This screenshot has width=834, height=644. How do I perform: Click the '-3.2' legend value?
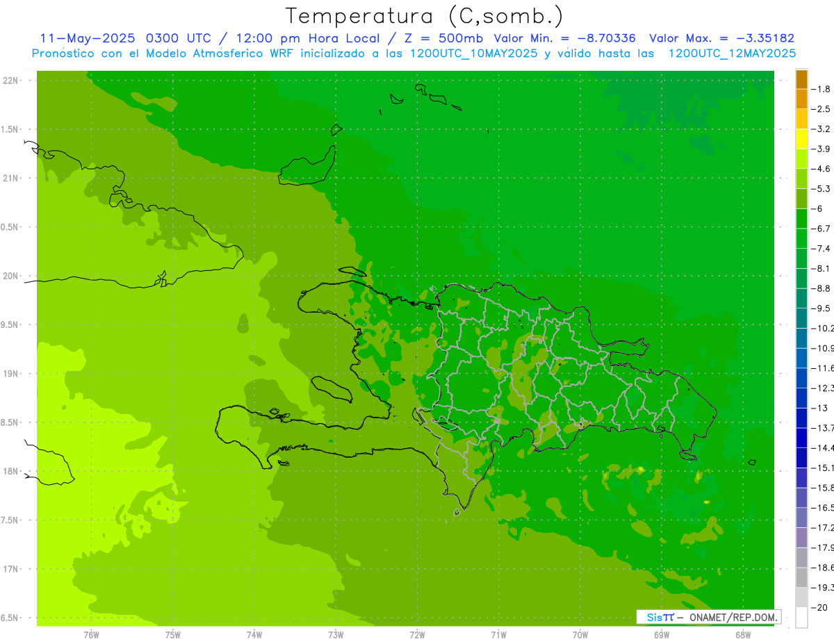click(821, 129)
